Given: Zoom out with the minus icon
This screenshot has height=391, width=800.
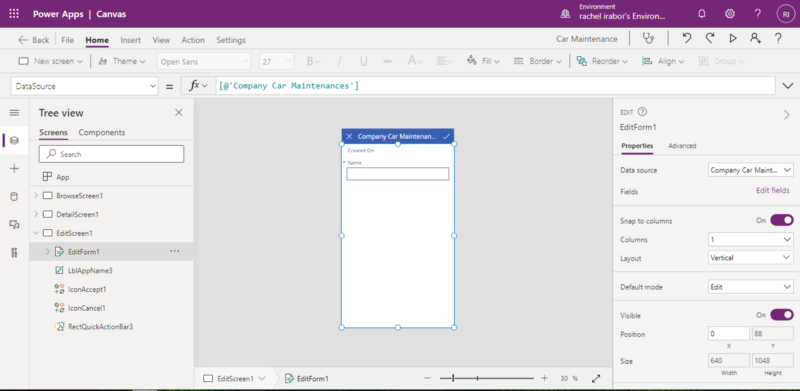Looking at the screenshot, I should [428, 378].
